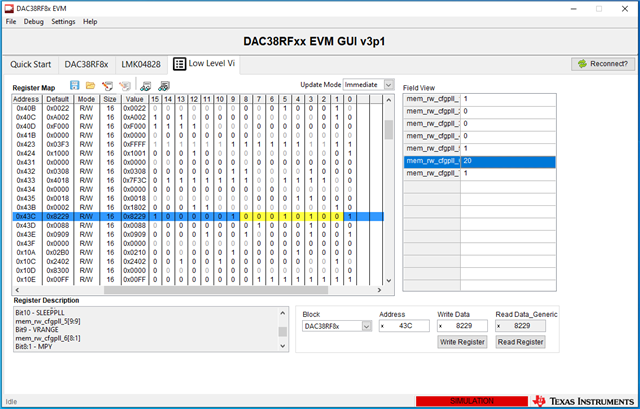Click the register map horizontal scrollbar thumb

point(216,290)
